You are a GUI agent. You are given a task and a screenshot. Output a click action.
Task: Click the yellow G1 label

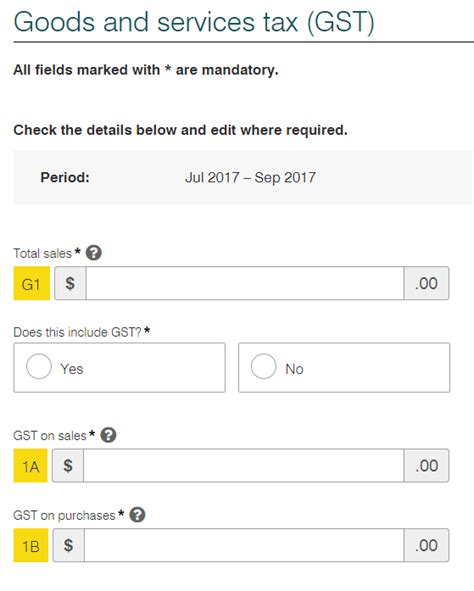pos(32,283)
